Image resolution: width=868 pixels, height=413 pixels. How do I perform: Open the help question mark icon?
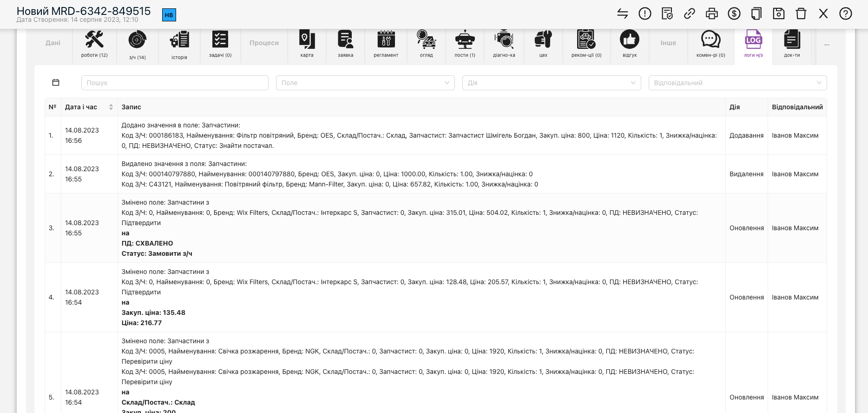(x=845, y=14)
